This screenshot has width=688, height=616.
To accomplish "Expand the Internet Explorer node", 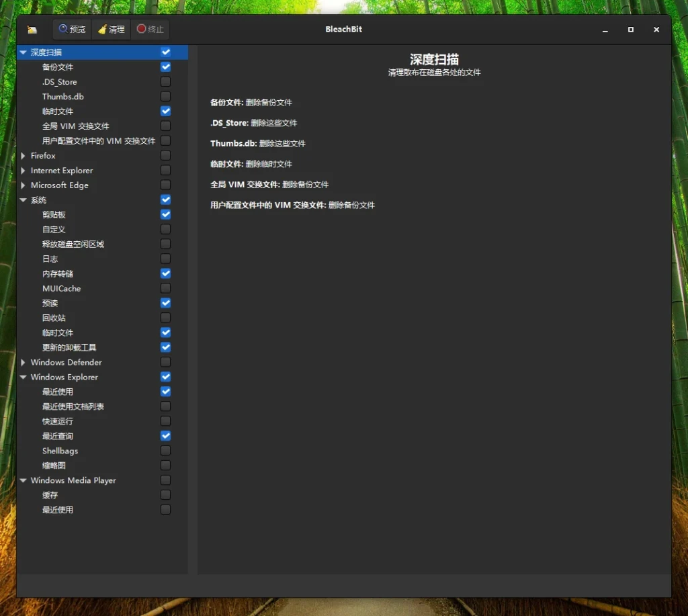I will (x=24, y=171).
